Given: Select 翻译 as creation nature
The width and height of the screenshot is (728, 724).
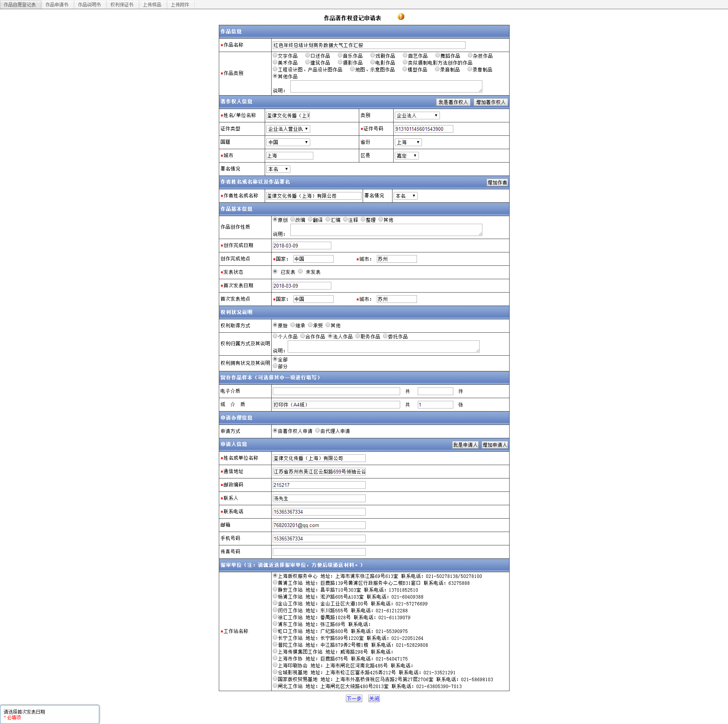Looking at the screenshot, I should coord(310,220).
